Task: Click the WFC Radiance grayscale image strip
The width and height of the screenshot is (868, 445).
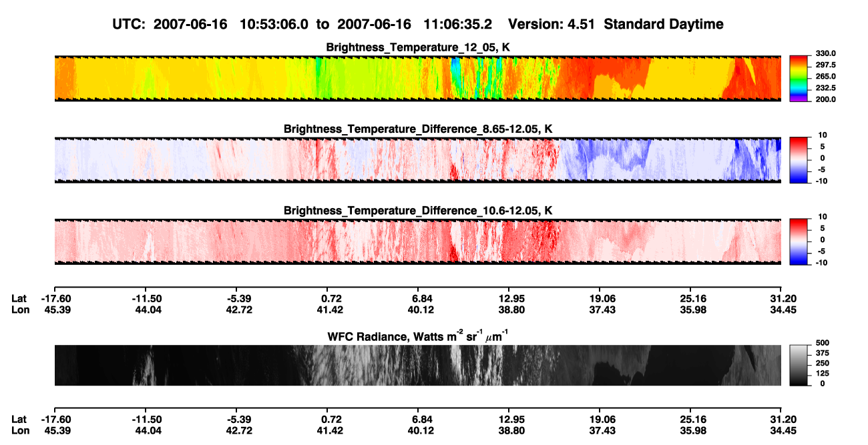Action: click(x=417, y=365)
